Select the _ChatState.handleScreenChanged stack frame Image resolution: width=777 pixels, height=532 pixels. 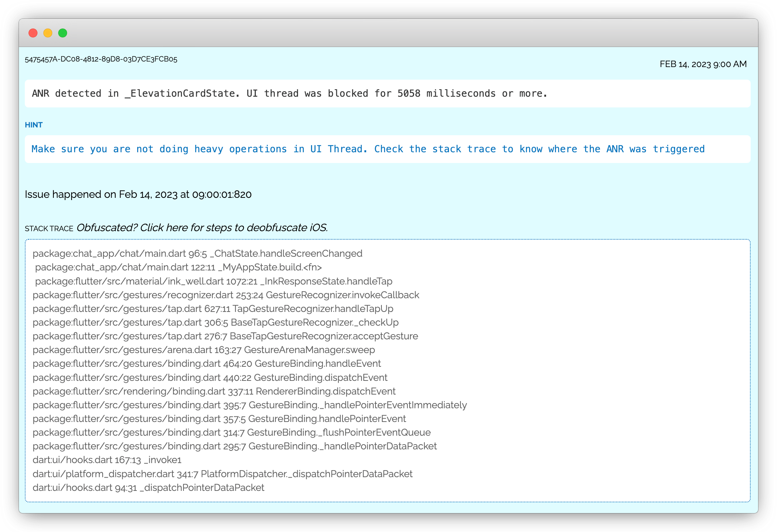coord(197,253)
